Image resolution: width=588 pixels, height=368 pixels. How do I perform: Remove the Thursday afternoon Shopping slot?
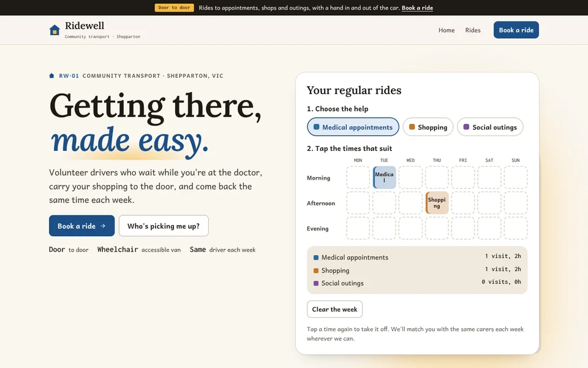pos(437,203)
